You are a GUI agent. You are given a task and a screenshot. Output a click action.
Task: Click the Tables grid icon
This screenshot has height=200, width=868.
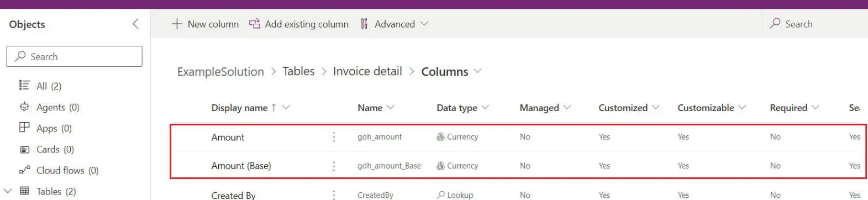pos(24,191)
